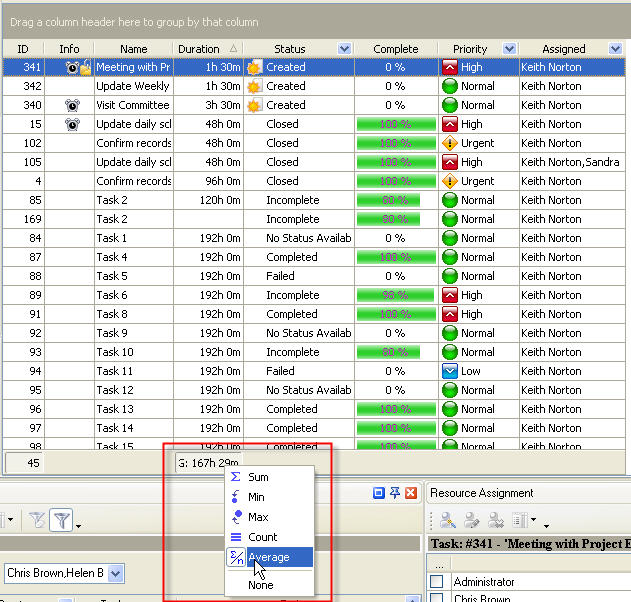Image resolution: width=631 pixels, height=602 pixels.
Task: Sort by the Duration column header
Action: tap(199, 49)
